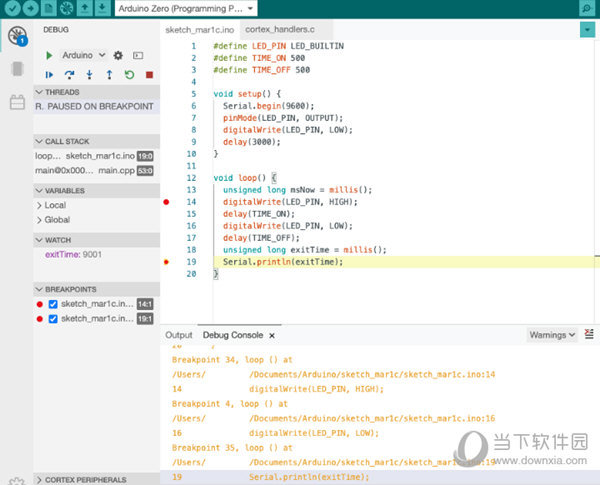Image resolution: width=600 pixels, height=485 pixels.
Task: Select the Debug Console tab
Action: (233, 335)
